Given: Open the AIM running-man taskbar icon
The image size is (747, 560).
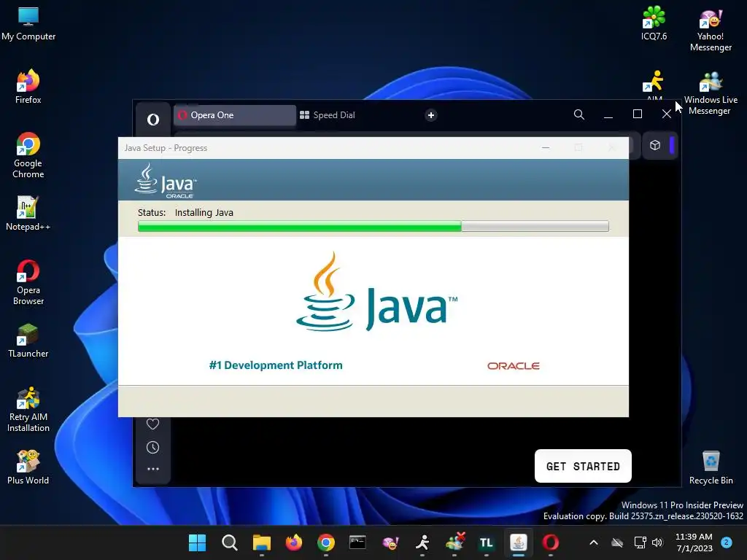Looking at the screenshot, I should coord(422,542).
